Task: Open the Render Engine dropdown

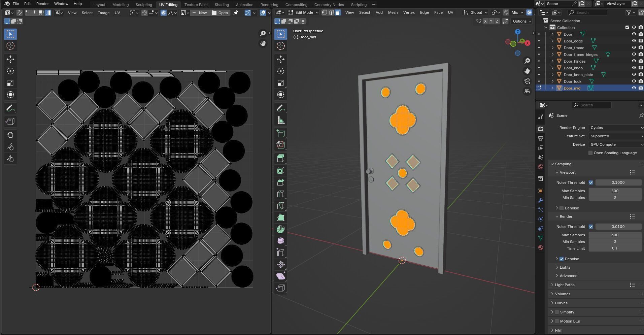Action: click(x=616, y=128)
